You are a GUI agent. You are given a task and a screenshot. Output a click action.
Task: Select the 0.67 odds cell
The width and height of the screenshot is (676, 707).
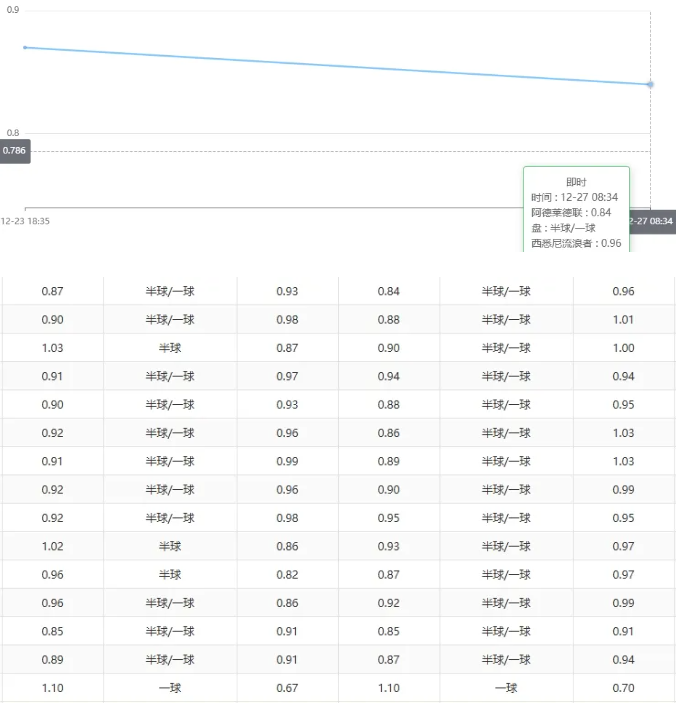pos(288,688)
